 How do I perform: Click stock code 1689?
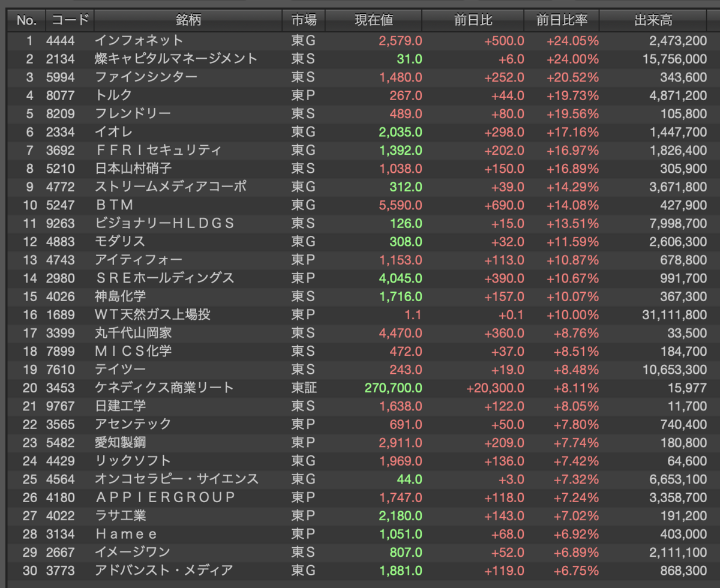pyautogui.click(x=61, y=315)
